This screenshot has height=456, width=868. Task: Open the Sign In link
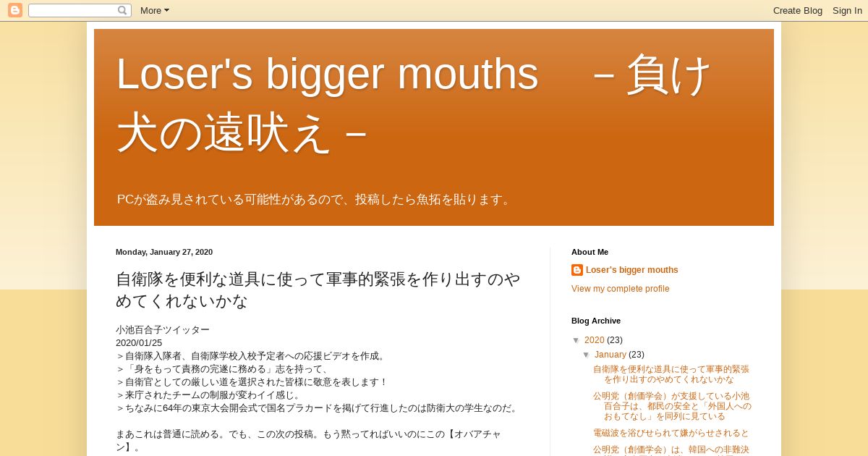(847, 10)
